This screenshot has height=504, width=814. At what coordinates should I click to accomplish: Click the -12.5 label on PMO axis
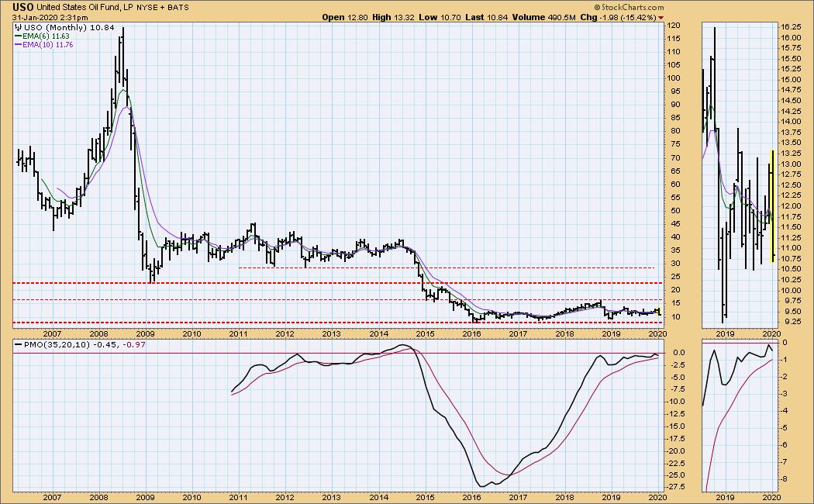(676, 414)
